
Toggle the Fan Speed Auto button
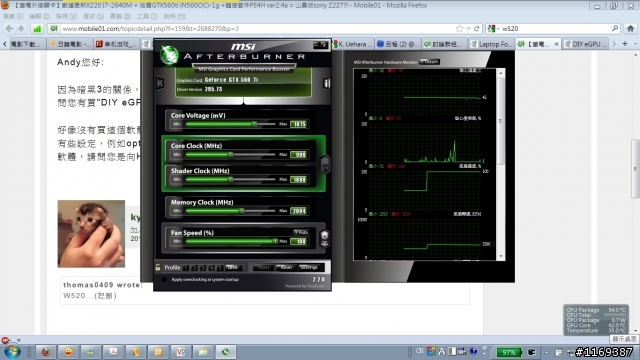[x=301, y=232]
